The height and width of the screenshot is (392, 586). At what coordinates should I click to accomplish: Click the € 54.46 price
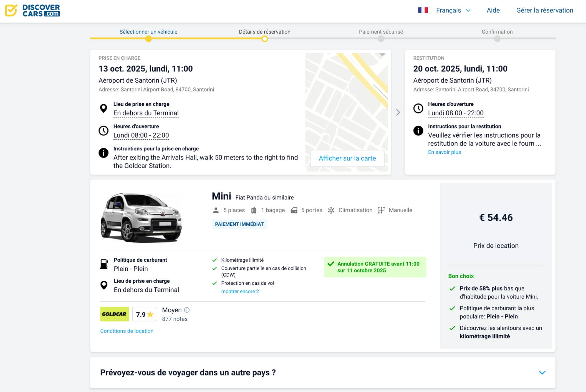[x=496, y=218]
